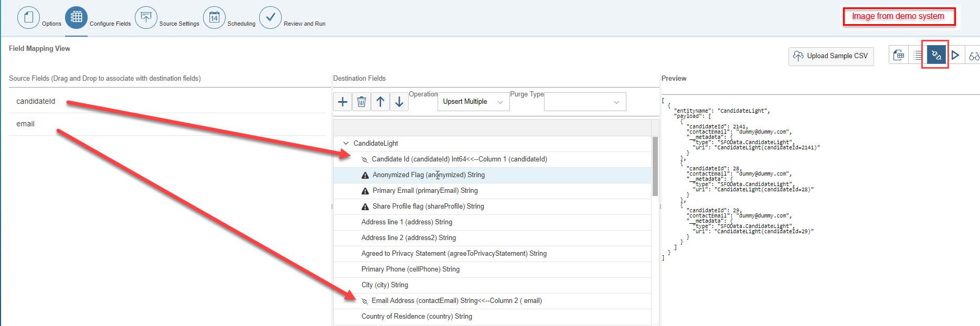Click the CandidateLight entity label

tap(376, 143)
